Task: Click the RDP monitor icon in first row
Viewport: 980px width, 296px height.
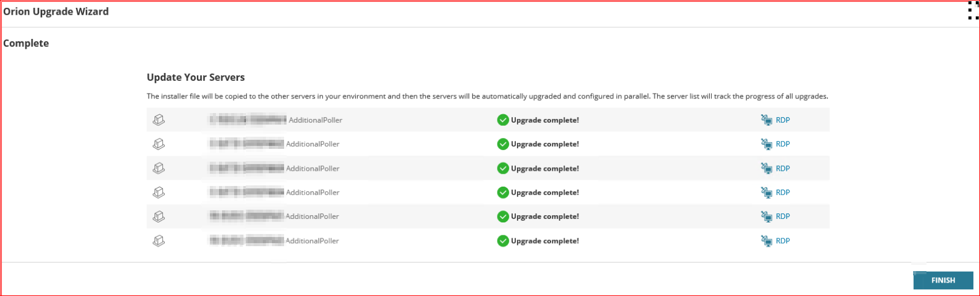Action: pos(766,120)
